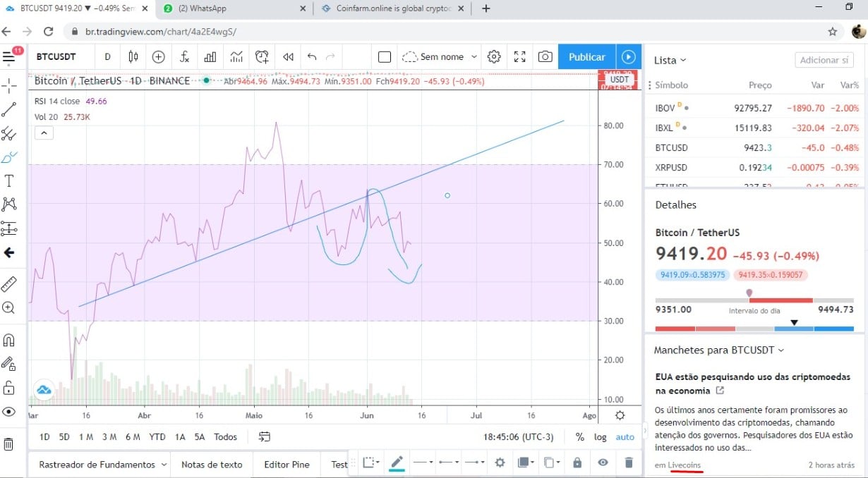Click the Publicar button
This screenshot has width=868, height=478.
coord(587,57)
